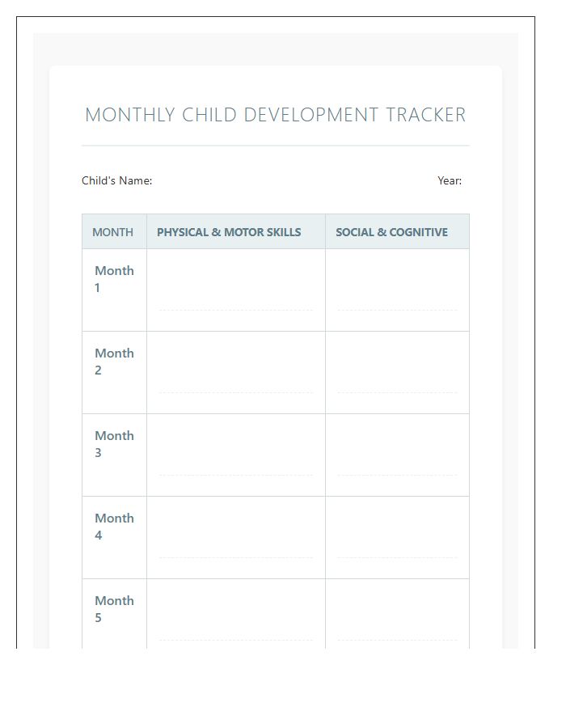Click Month 1 Physical & Motor Skills cell
Image resolution: width=566 pixels, height=728 pixels.
[236, 290]
